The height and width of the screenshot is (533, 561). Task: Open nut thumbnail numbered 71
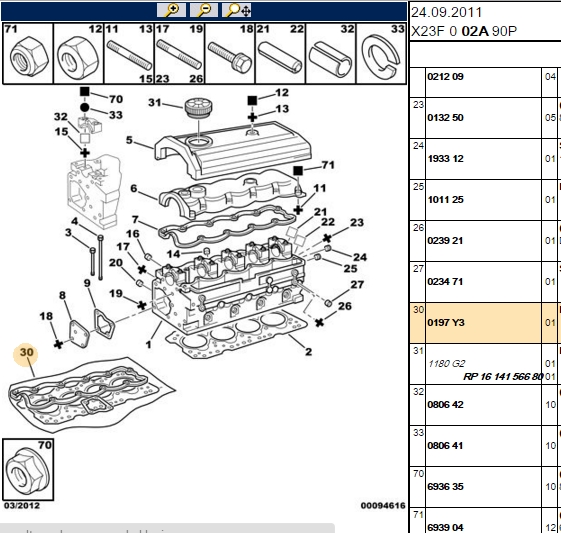click(x=28, y=54)
